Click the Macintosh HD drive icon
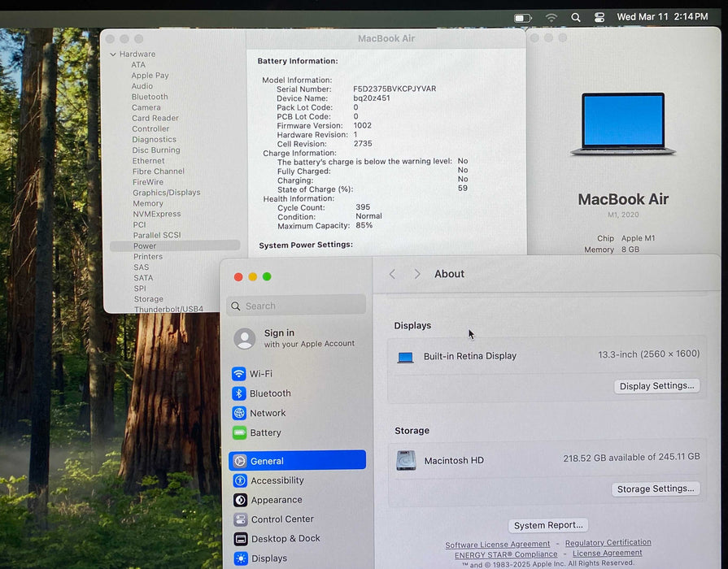 (x=406, y=461)
